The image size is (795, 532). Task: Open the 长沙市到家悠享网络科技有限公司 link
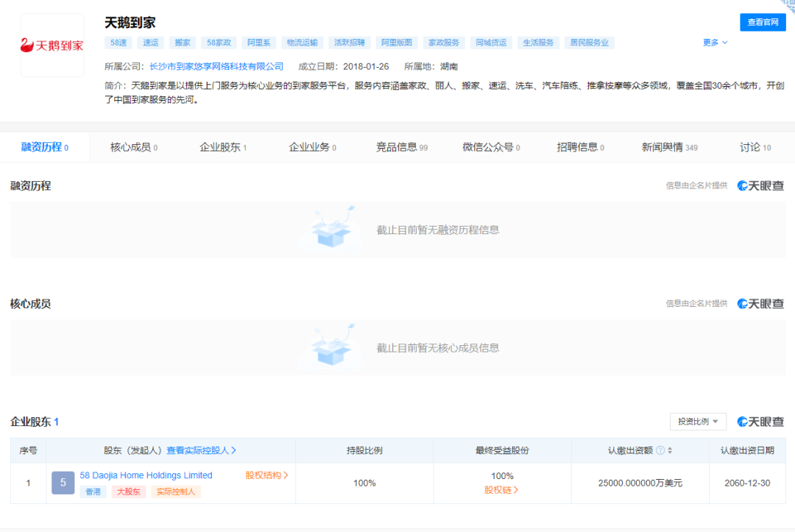216,66
